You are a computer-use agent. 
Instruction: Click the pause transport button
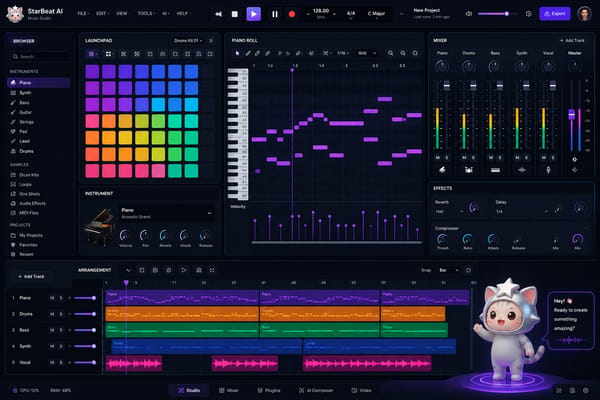(x=275, y=14)
